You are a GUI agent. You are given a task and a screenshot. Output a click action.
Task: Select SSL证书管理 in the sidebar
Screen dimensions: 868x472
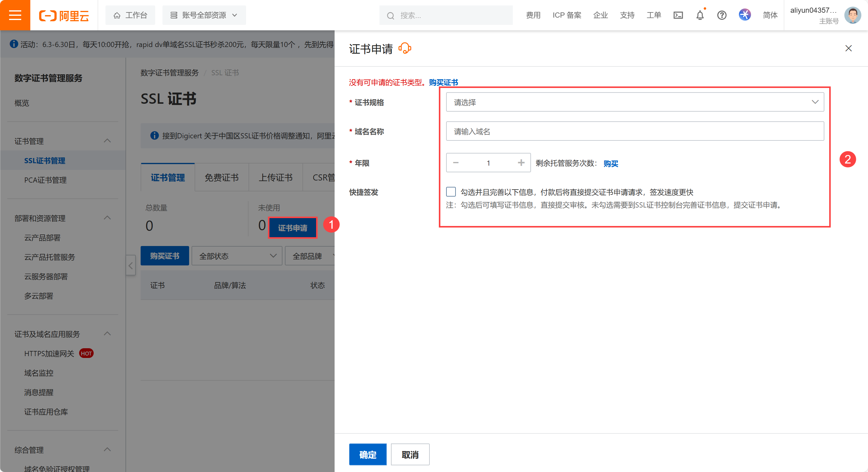(45, 160)
